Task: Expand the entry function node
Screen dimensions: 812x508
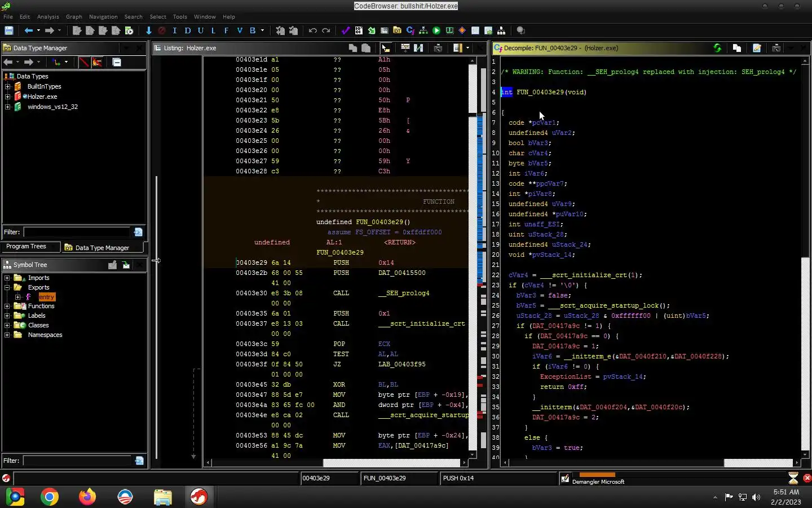Action: tap(18, 297)
